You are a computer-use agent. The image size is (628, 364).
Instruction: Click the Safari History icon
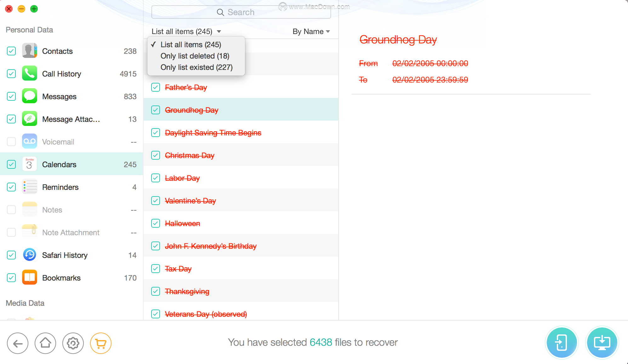pos(30,255)
